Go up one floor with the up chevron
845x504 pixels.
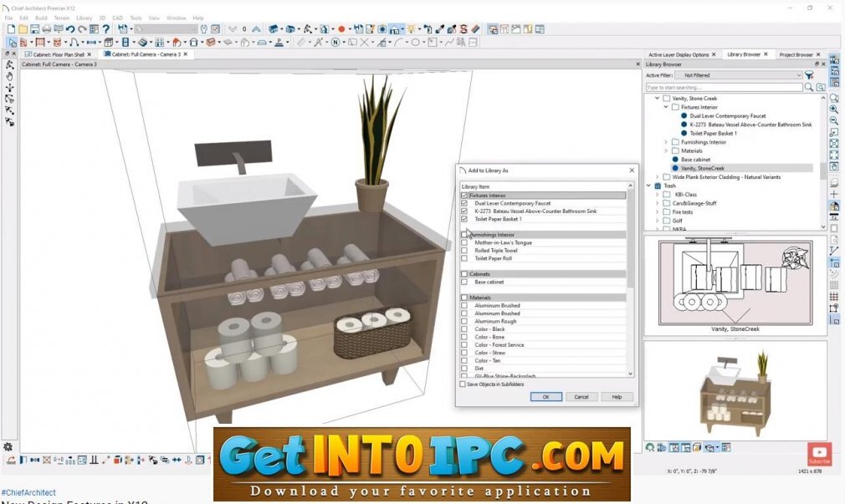point(256,29)
